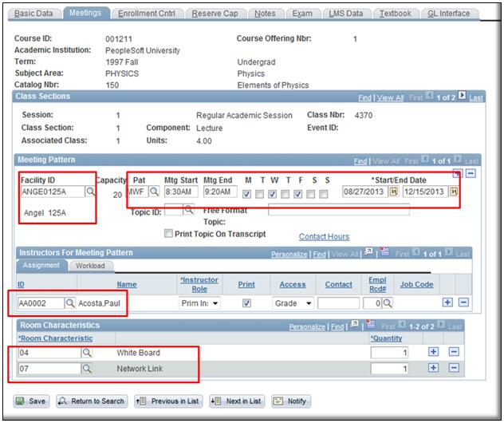This screenshot has width=504, height=423.
Task: Open the Empl Rcd# lookup magnifier
Action: click(388, 303)
